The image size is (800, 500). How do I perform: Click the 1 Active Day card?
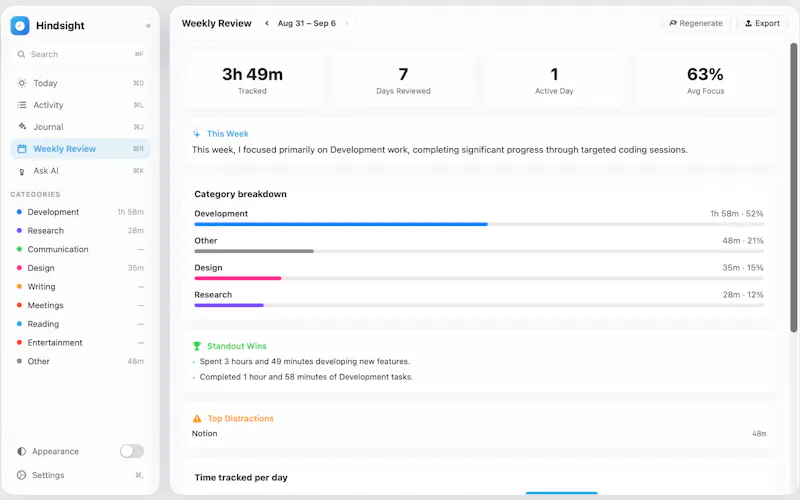(554, 80)
